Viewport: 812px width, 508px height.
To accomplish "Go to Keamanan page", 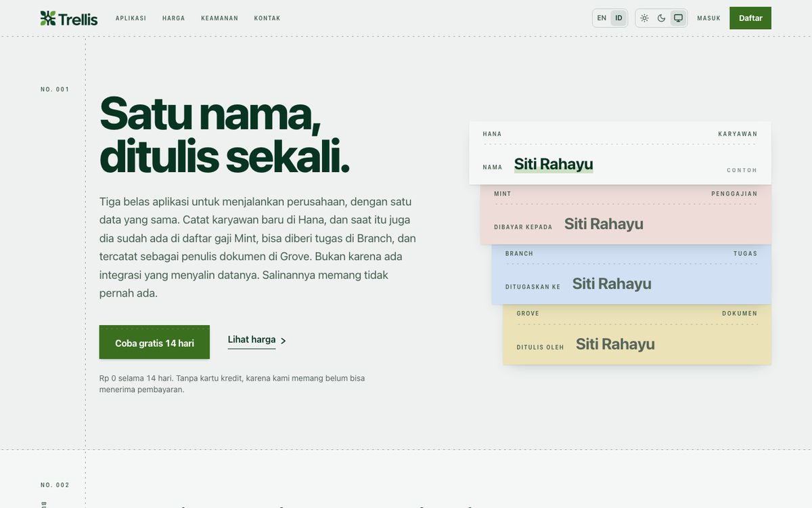I will click(x=220, y=18).
